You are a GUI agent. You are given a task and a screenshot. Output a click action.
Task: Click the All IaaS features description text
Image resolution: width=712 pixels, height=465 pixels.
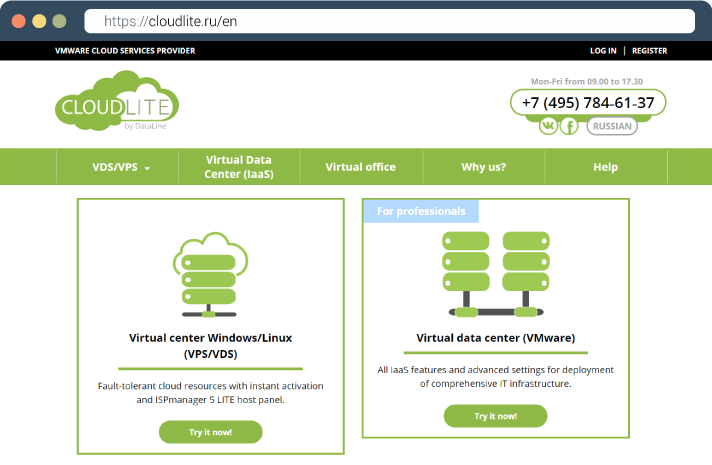click(x=495, y=377)
